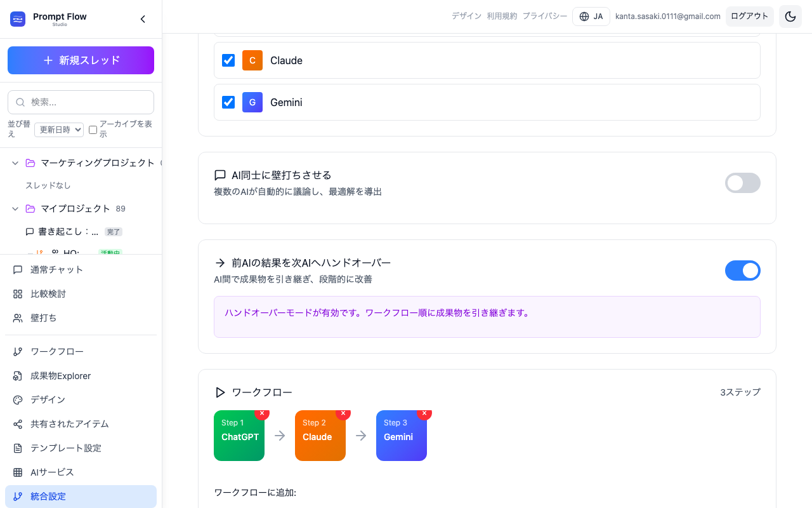Open デザイン in the sidebar menu
The height and width of the screenshot is (508, 812).
[81, 400]
